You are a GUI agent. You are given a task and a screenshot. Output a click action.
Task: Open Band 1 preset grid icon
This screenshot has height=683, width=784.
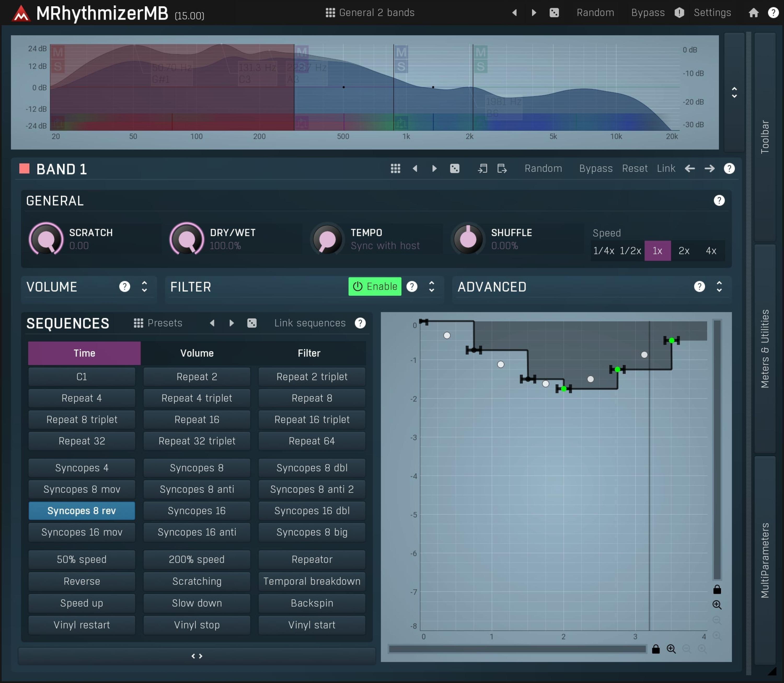[395, 168]
